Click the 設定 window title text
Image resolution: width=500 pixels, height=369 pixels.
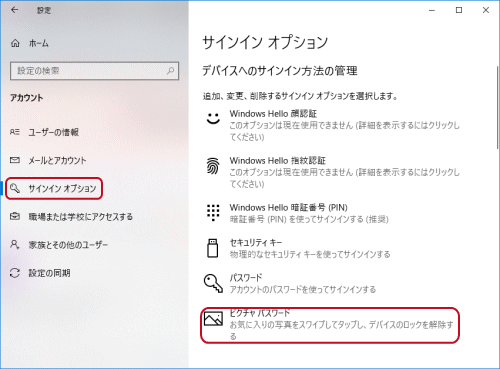[44, 10]
